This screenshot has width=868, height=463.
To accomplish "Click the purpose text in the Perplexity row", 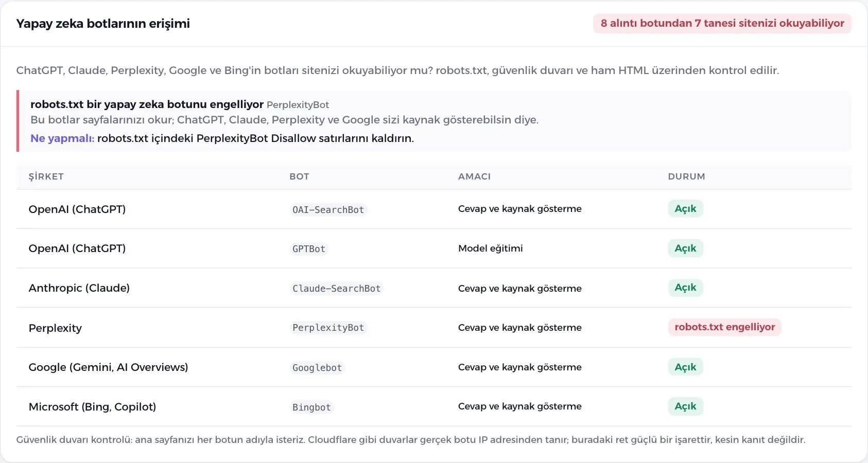I will point(520,328).
